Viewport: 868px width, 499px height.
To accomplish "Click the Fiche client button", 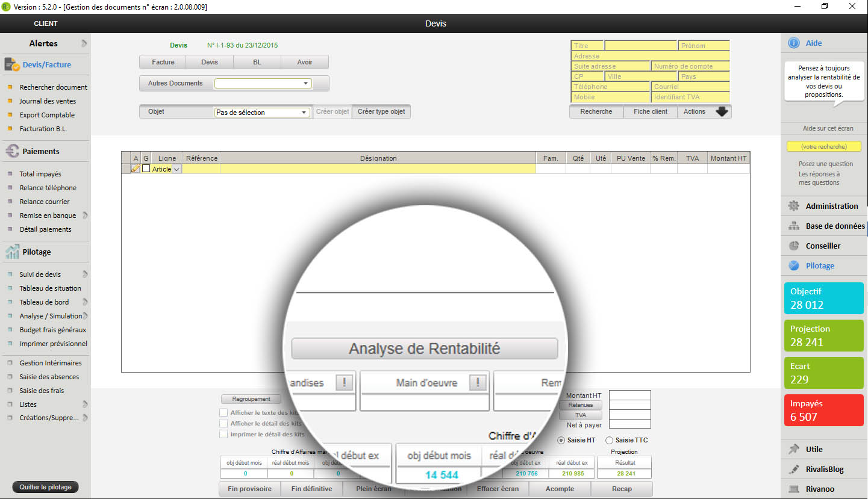I will (651, 111).
